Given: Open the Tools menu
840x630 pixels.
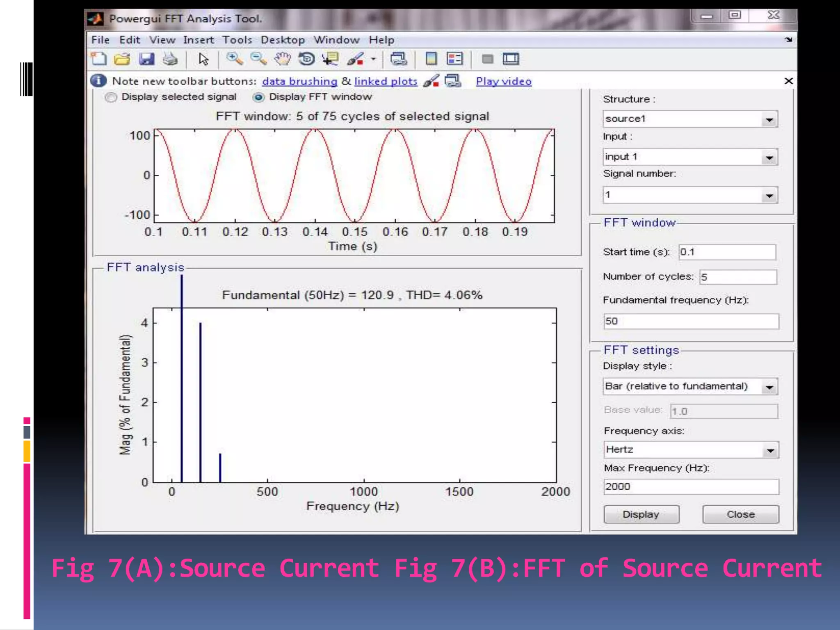Looking at the screenshot, I should [x=237, y=40].
